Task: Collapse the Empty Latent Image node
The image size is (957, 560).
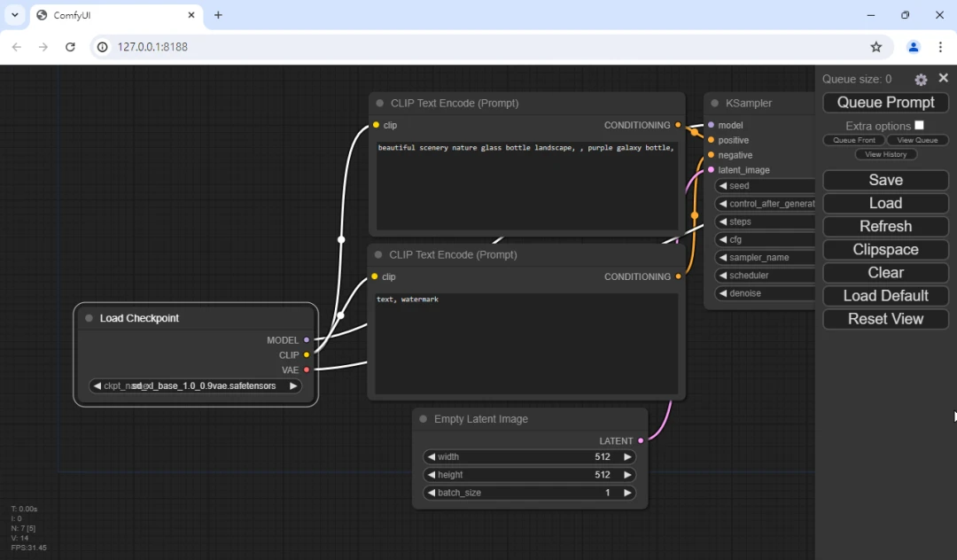Action: [x=424, y=419]
